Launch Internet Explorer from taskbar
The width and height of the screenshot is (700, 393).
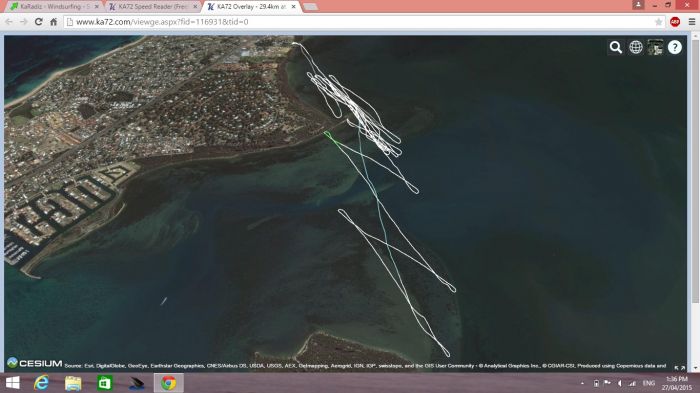(x=42, y=383)
